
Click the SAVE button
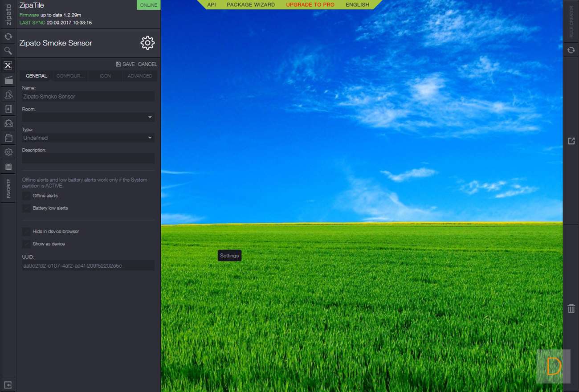[125, 64]
